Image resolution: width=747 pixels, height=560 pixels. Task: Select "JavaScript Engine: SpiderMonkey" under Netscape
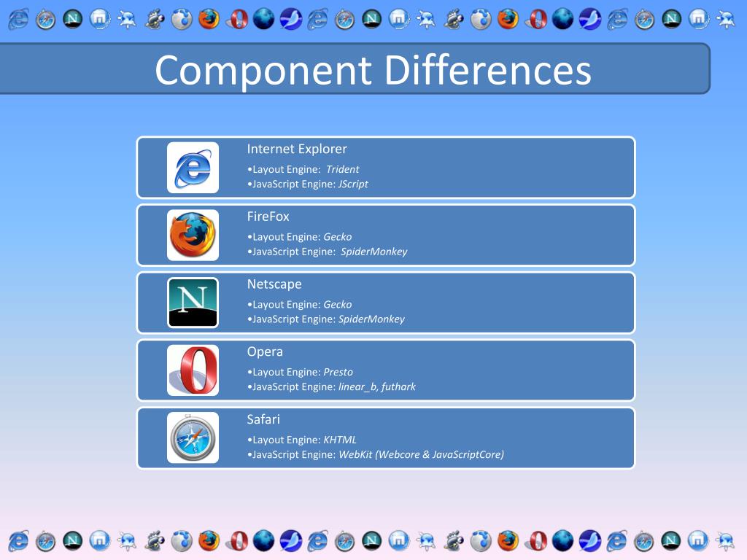click(x=326, y=319)
